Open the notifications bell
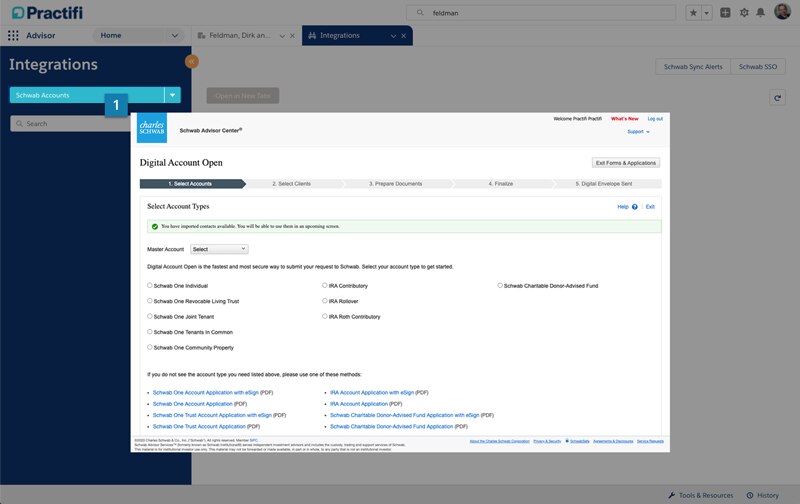The height and width of the screenshot is (504, 800). point(761,12)
